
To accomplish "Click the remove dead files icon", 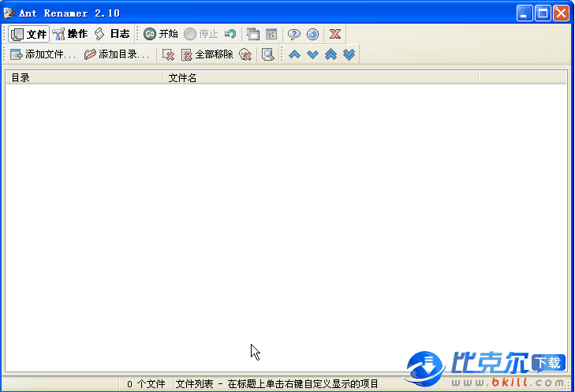I will [245, 54].
